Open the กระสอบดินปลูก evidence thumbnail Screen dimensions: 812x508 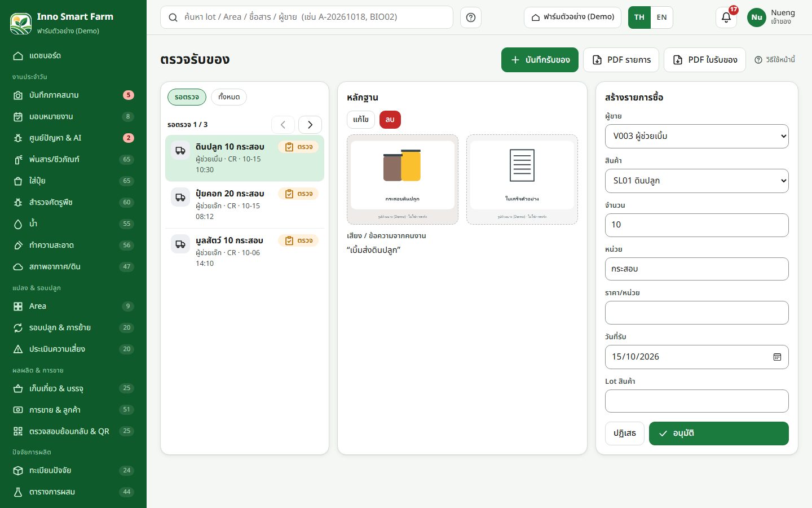tap(403, 179)
